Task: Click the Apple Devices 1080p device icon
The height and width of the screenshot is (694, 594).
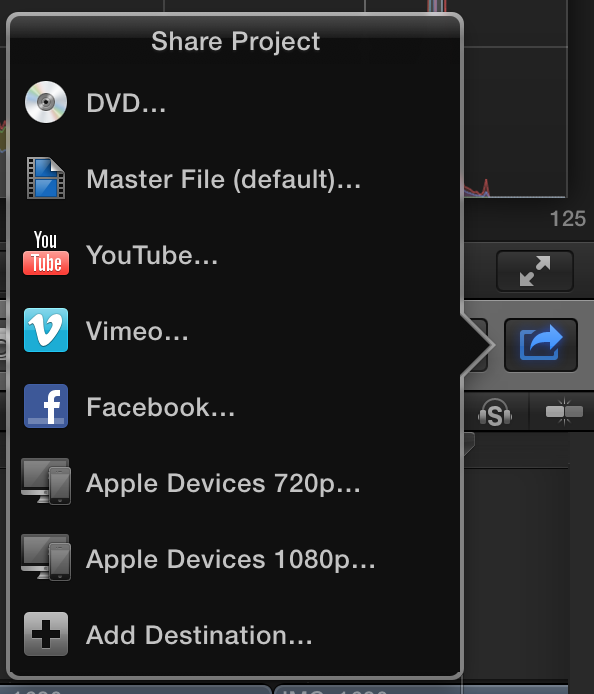Action: coord(46,558)
